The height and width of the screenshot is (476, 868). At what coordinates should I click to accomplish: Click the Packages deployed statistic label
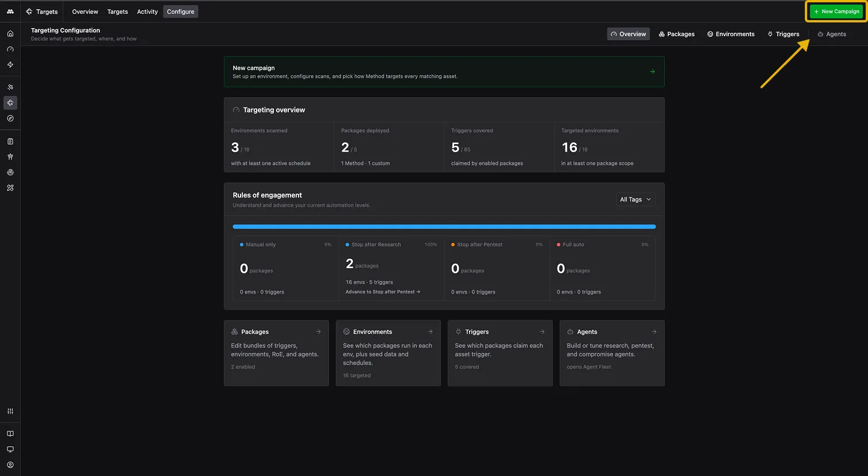(365, 130)
